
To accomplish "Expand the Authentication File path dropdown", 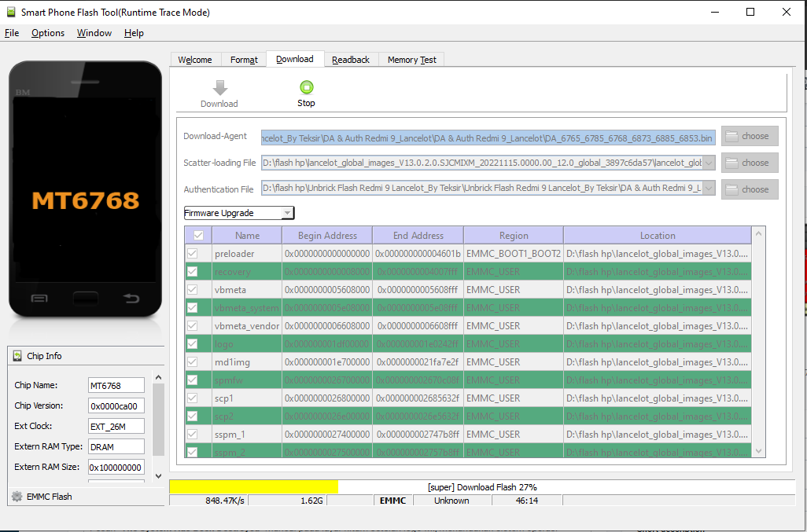I will point(709,189).
